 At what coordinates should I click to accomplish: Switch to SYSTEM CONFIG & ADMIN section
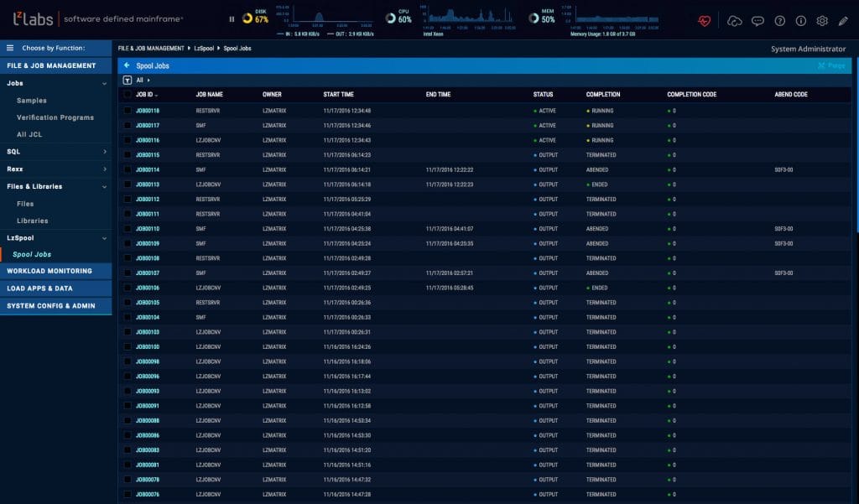[x=56, y=304]
